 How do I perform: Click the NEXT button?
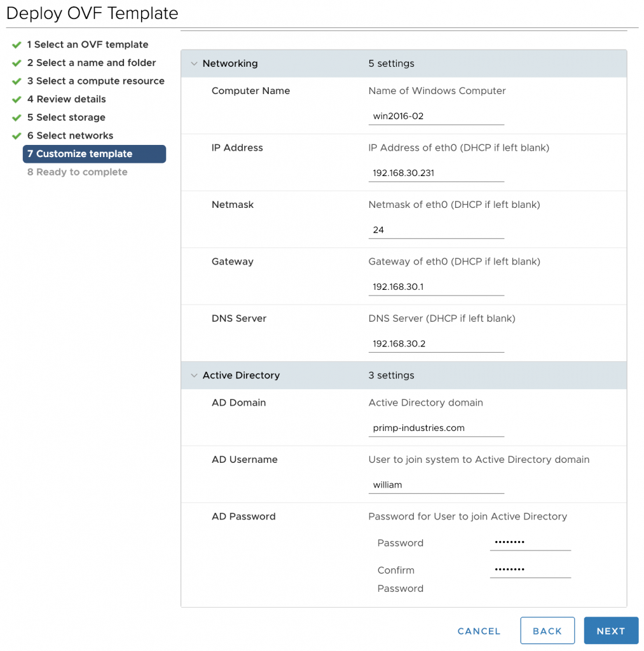click(610, 631)
